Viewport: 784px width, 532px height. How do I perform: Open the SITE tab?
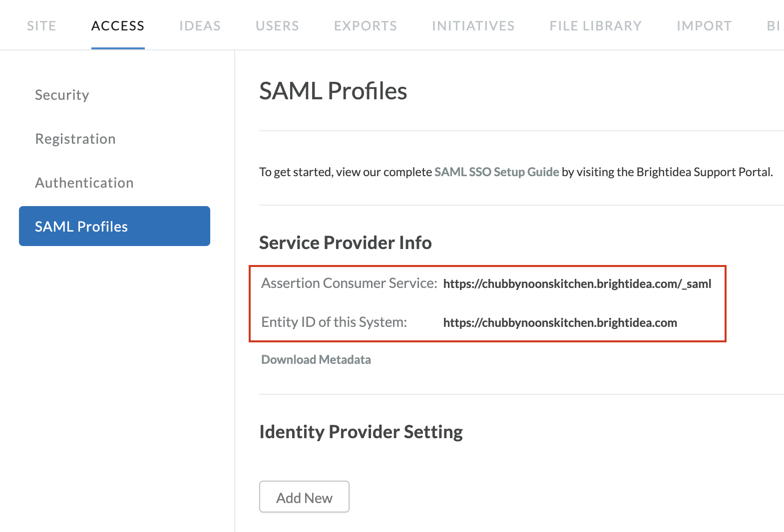pos(41,26)
